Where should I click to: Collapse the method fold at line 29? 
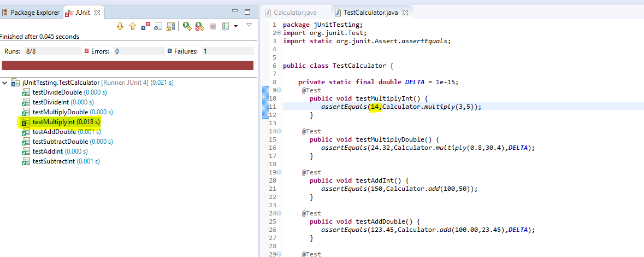click(279, 254)
